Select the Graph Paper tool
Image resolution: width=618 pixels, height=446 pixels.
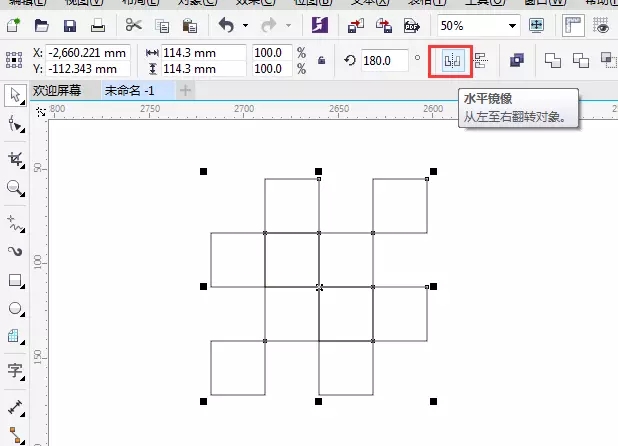tap(16, 336)
